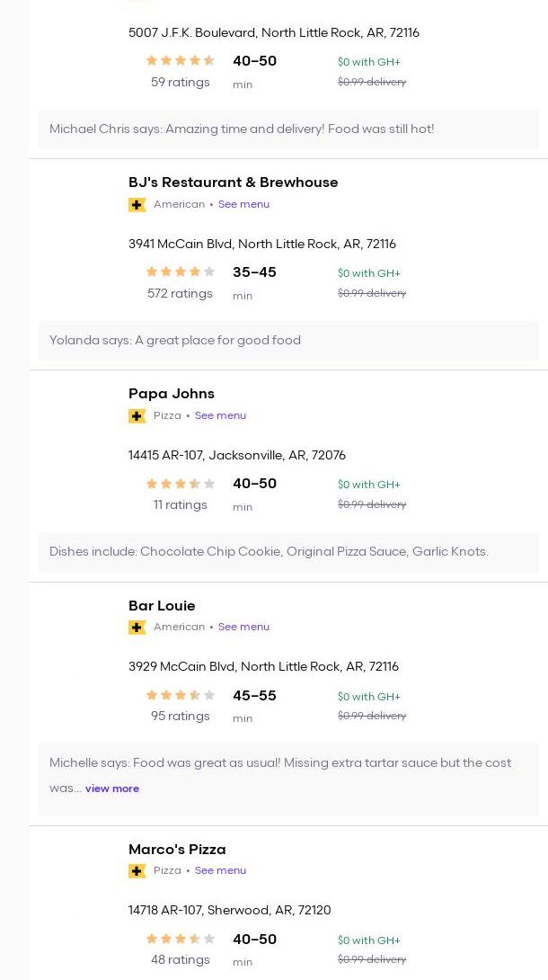Click GH+ badge icon next to Papa Johns

[x=137, y=416]
